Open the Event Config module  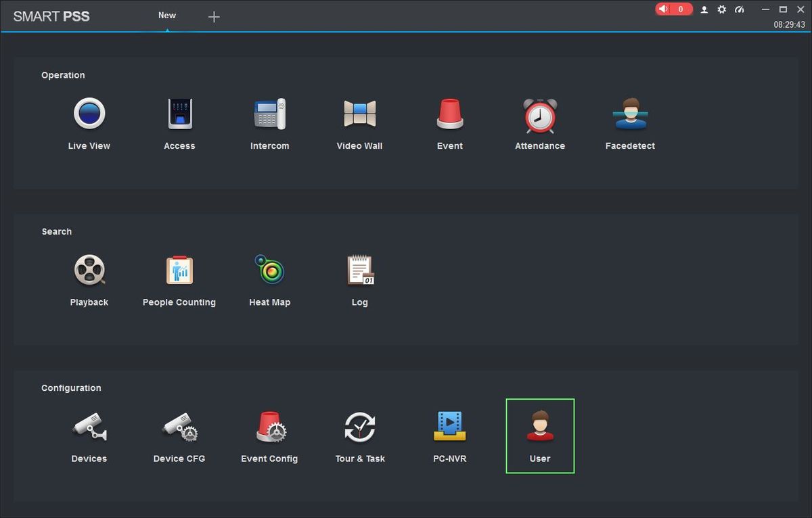pyautogui.click(x=270, y=427)
